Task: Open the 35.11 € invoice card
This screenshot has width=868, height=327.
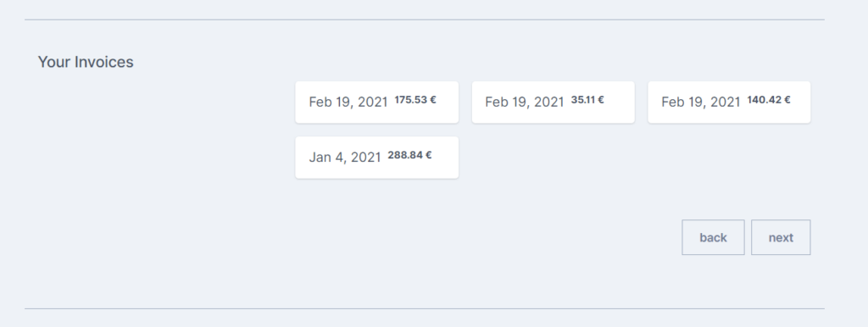Action: tap(553, 103)
